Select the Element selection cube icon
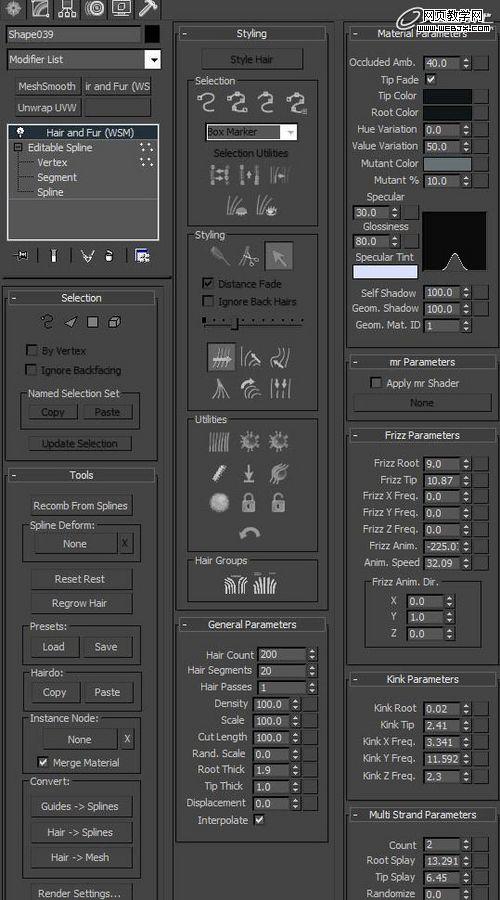Viewport: 500px width, 900px height. [x=114, y=322]
